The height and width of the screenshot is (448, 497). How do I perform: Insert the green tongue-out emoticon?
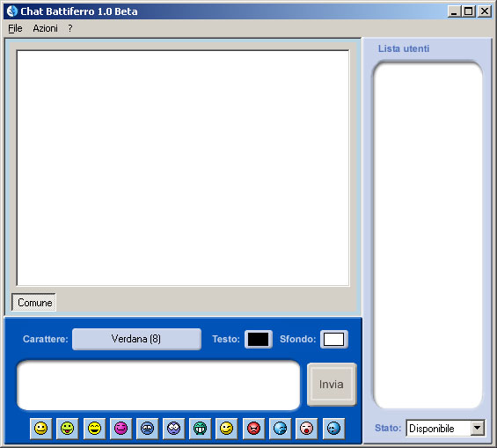point(67,429)
